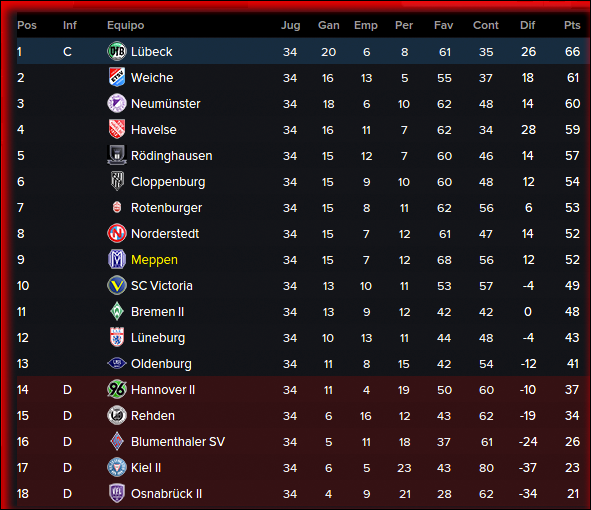Sort table by Gan column
Screen dimensions: 591x510
pyautogui.click(x=329, y=25)
